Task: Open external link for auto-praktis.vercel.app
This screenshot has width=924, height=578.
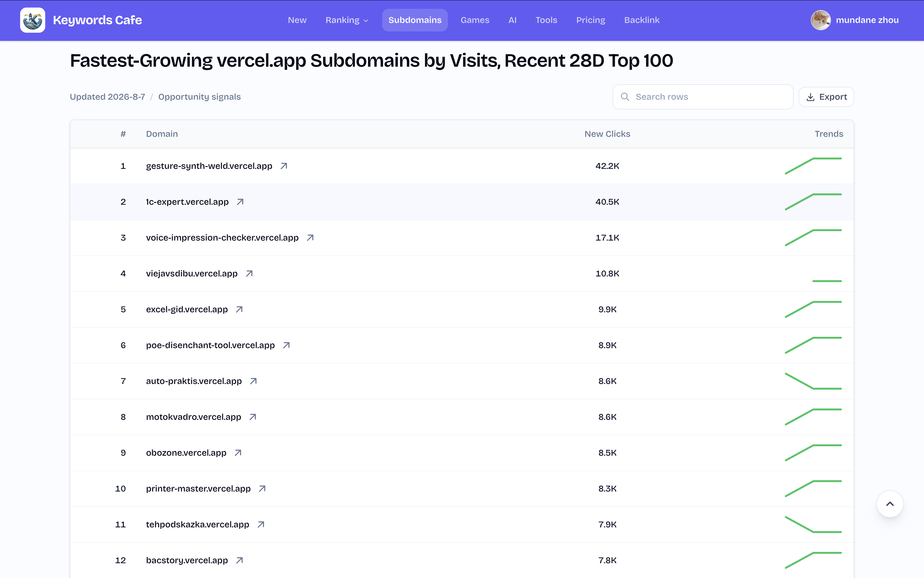Action: pos(253,381)
